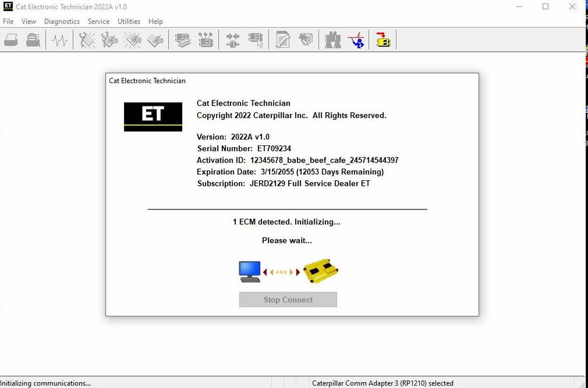Select the first wrench diagnostics toolbar icon
The height and width of the screenshot is (388, 588).
[87, 40]
